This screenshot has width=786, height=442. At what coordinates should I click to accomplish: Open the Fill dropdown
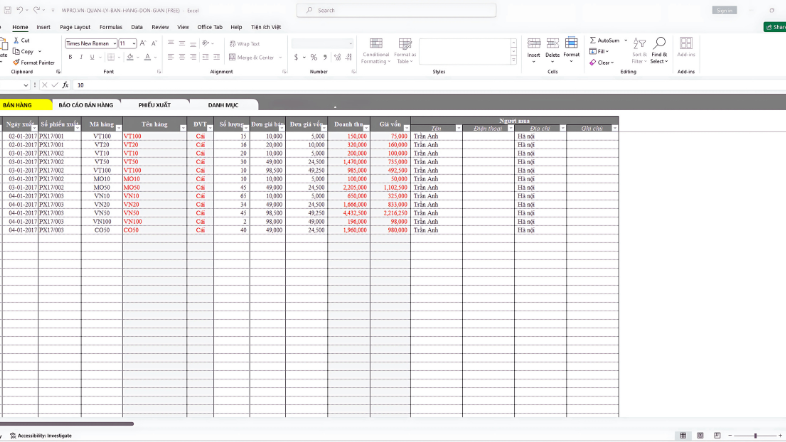tap(599, 51)
